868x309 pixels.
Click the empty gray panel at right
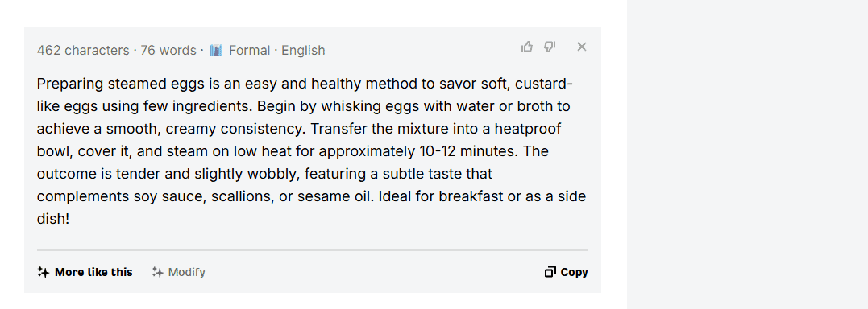747,154
